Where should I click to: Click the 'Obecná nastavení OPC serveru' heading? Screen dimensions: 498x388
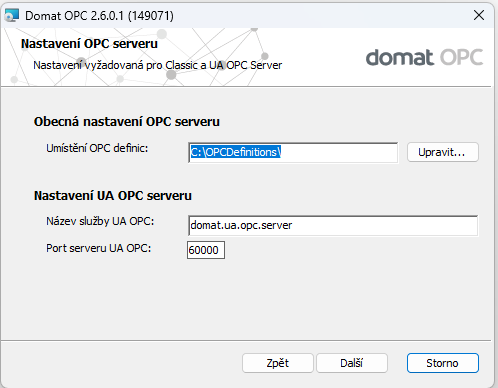(127, 122)
